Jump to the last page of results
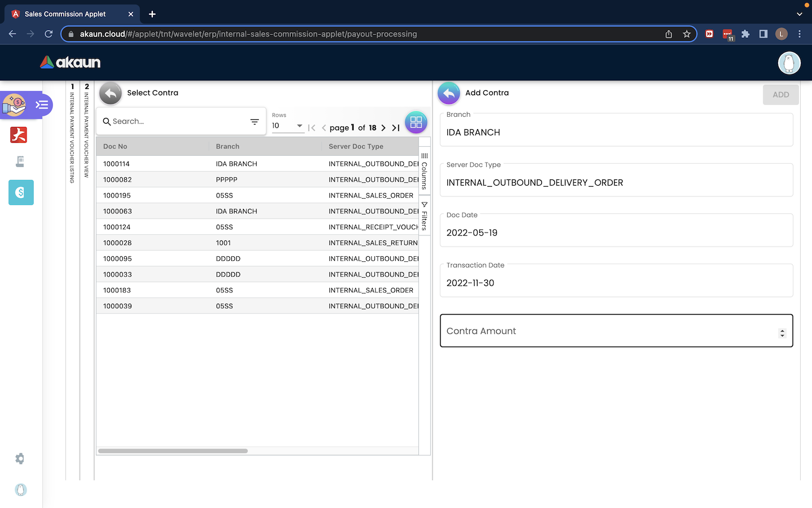 click(x=396, y=128)
